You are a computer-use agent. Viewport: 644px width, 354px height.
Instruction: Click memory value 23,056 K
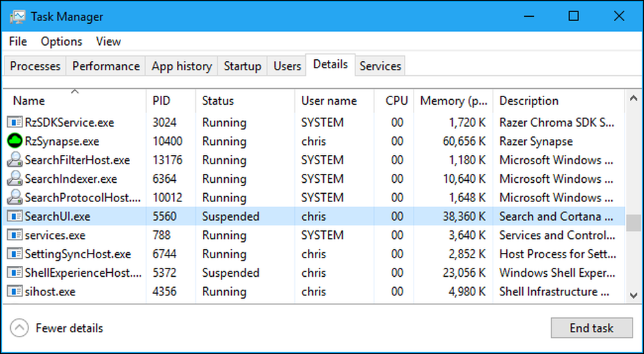tap(464, 273)
